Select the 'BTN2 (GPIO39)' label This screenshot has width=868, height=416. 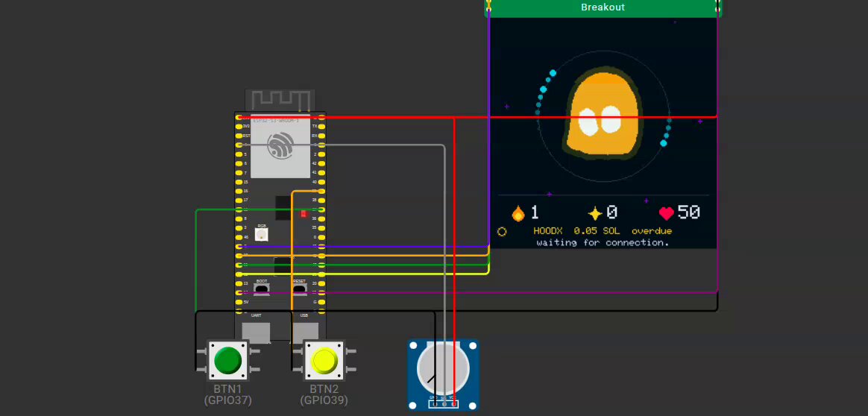(324, 394)
